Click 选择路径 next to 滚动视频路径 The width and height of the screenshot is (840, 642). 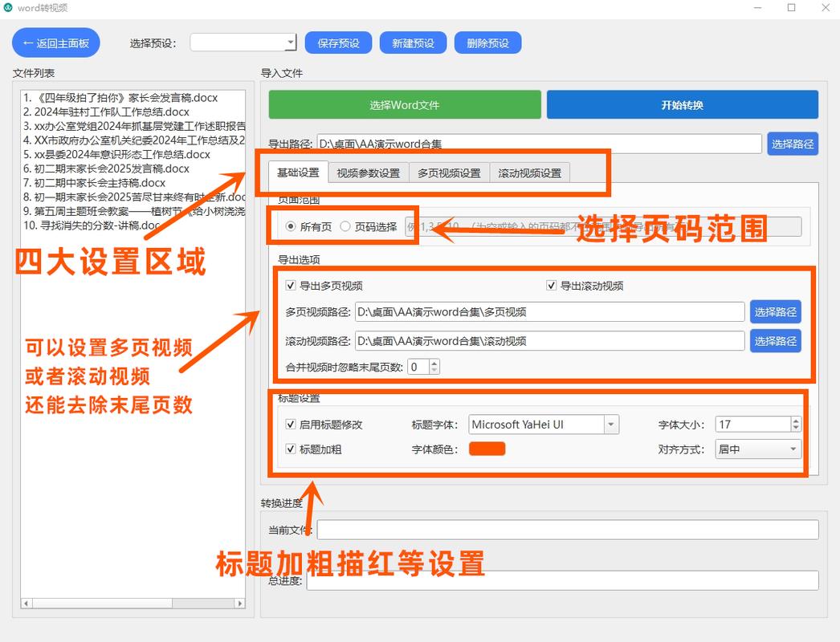click(776, 340)
